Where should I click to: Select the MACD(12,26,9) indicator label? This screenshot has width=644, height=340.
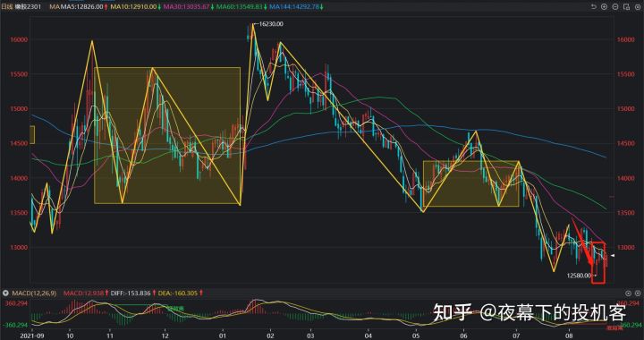(34, 293)
